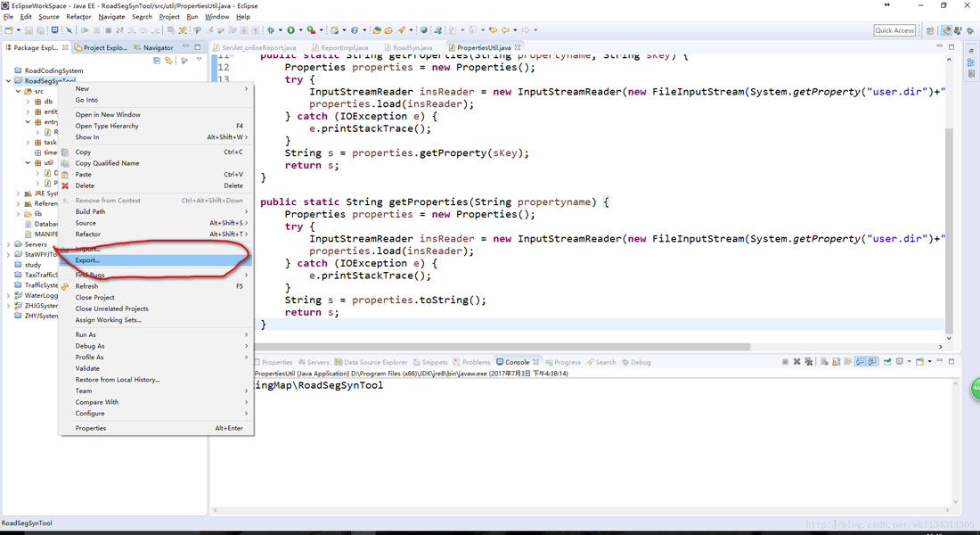Switch to Servlet_onlineReport.java tab
The height and width of the screenshot is (535, 980).
click(255, 47)
